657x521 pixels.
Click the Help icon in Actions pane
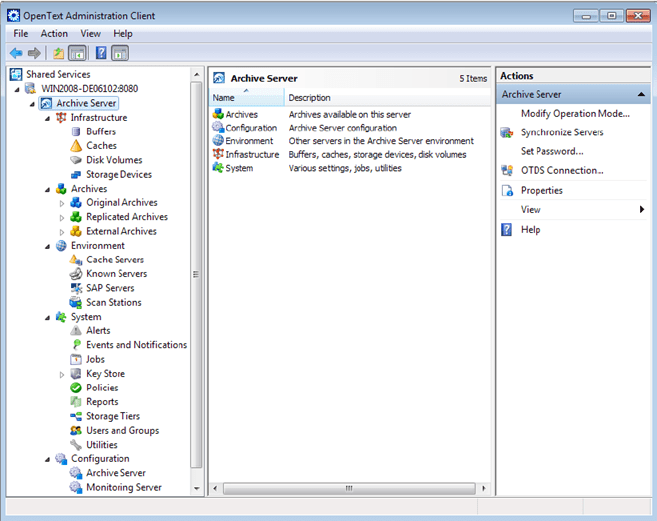tap(507, 230)
